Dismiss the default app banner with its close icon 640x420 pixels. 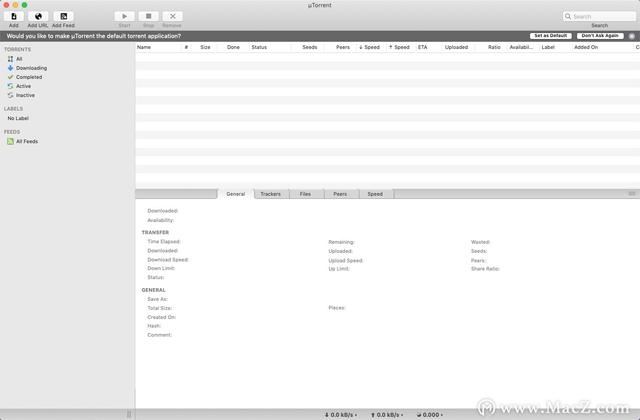coord(632,36)
